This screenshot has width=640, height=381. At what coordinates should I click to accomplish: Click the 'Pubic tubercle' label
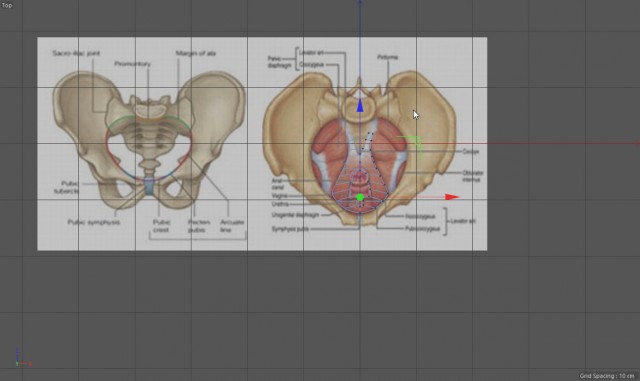pyautogui.click(x=66, y=187)
